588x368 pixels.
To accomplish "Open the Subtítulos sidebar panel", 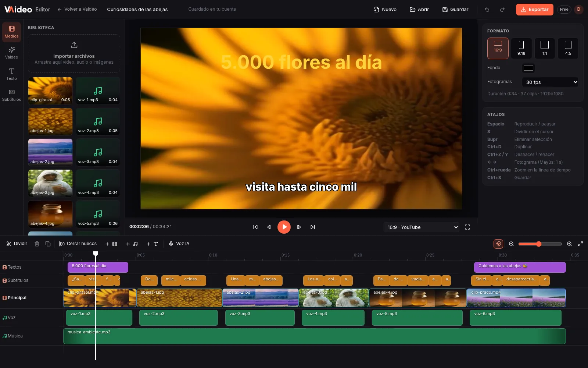I will pos(11,95).
